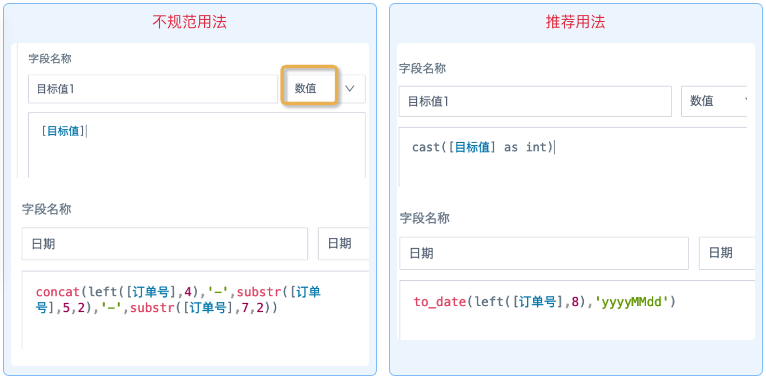This screenshot has width=766, height=379.
Task: Click the 字段名称 label above 目标值1 in 不规范用法
Action: coord(50,59)
